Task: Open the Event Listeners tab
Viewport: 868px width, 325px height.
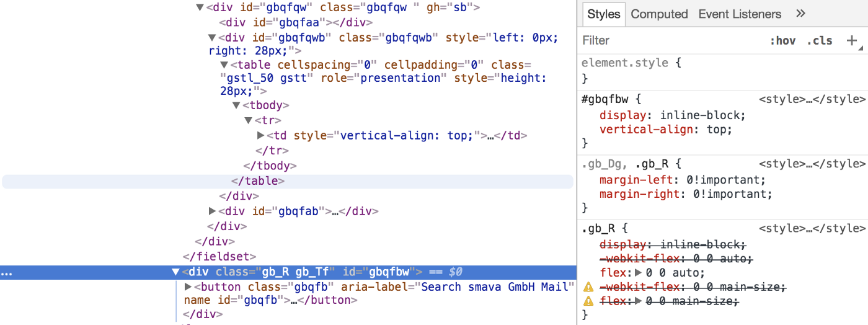Action: pyautogui.click(x=740, y=14)
